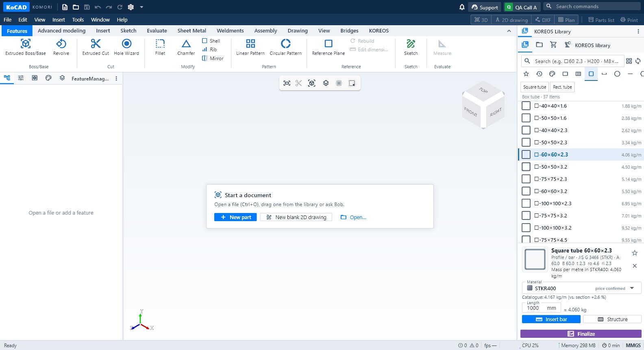This screenshot has height=350, width=644.
Task: Click the zoom-to-fit icon in viewport toolbar
Action: pyautogui.click(x=287, y=83)
